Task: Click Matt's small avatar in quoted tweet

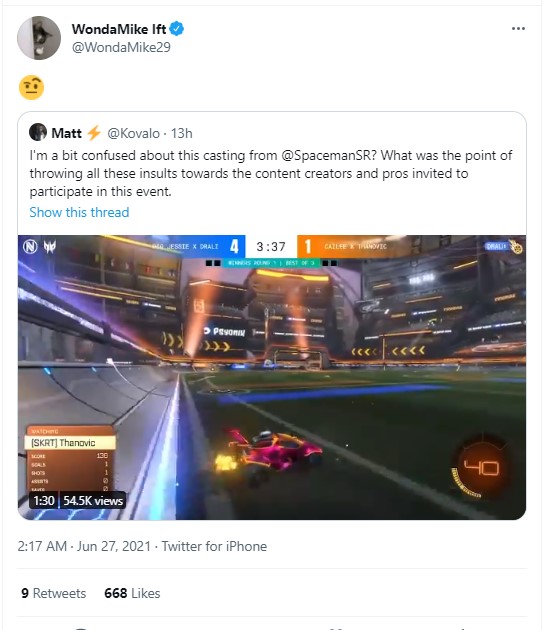Action: [x=38, y=132]
